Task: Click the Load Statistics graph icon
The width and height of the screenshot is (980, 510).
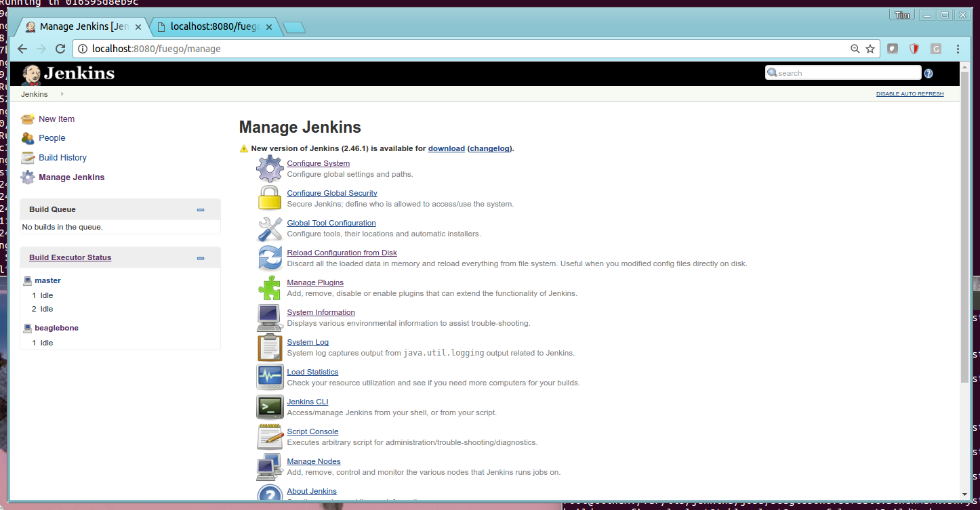Action: coord(270,377)
